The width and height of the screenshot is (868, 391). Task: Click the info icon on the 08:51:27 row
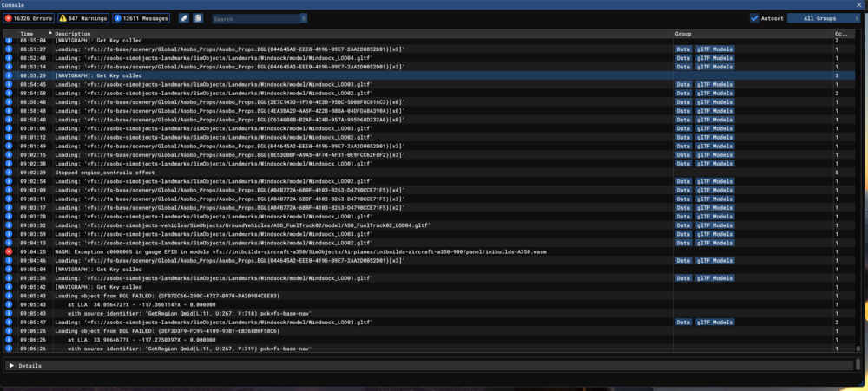click(x=9, y=49)
